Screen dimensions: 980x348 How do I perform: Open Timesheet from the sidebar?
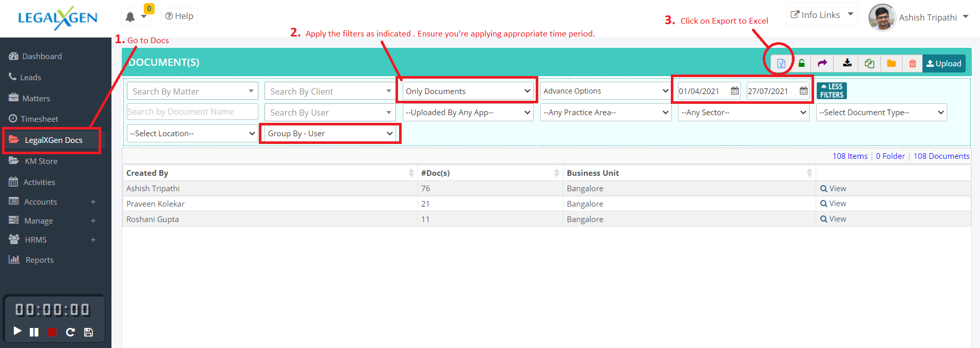pyautogui.click(x=40, y=119)
